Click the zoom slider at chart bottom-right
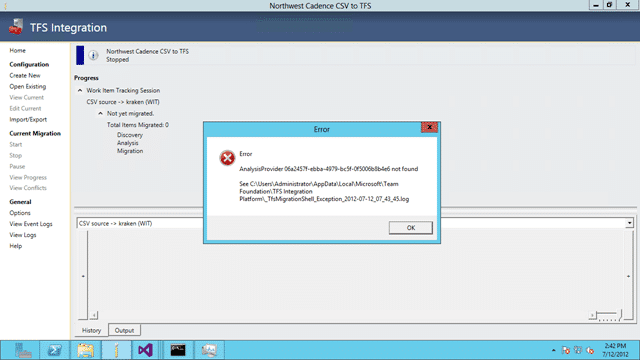Image resolution: width=640 pixels, height=360 pixels. click(609, 315)
